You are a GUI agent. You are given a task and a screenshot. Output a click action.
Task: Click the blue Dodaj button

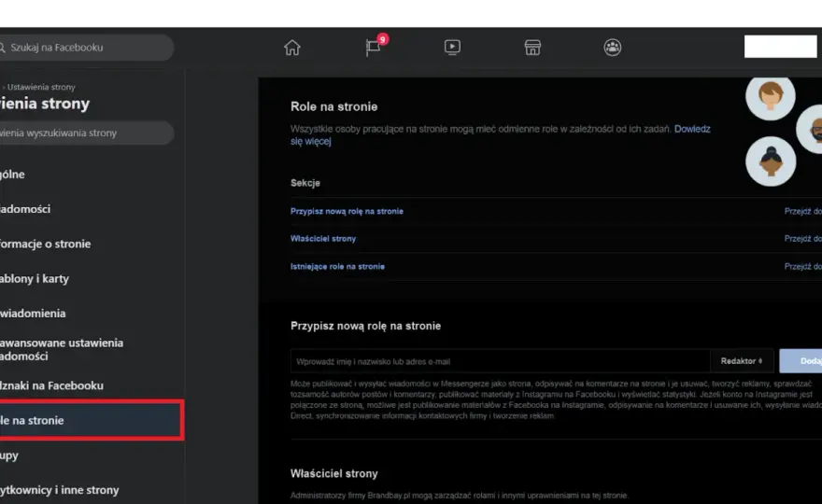tap(801, 361)
